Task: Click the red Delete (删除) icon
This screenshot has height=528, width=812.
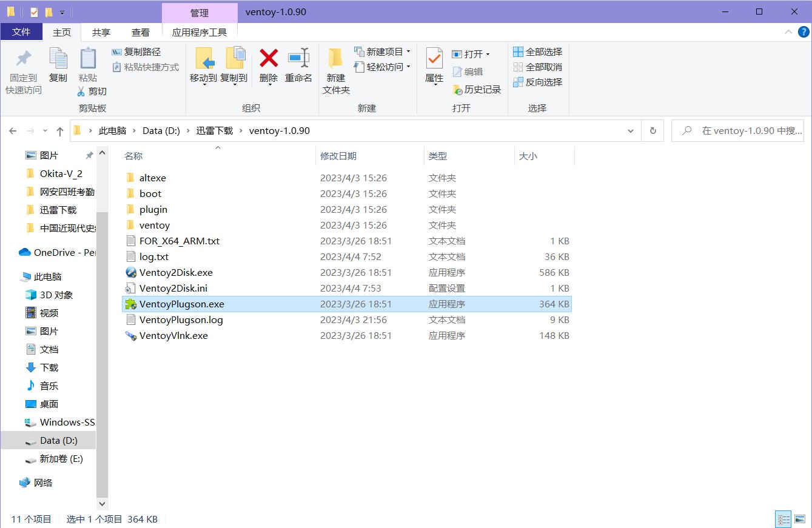Action: 269,58
